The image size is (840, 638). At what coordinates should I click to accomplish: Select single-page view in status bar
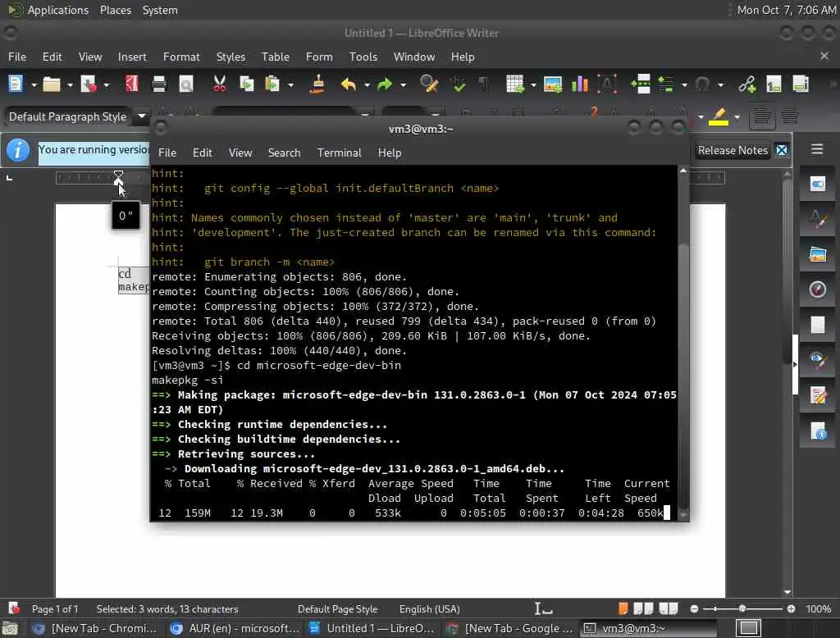623,608
